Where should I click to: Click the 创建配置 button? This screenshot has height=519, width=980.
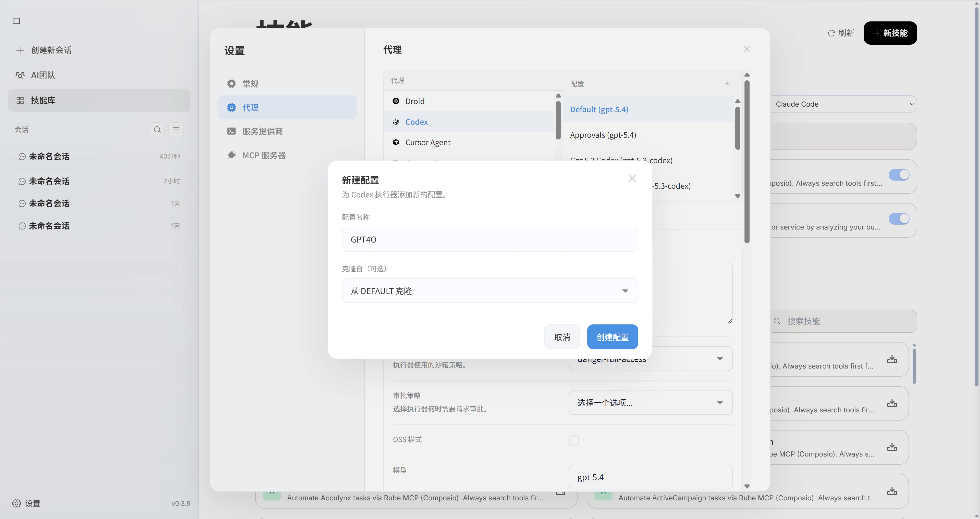pyautogui.click(x=612, y=336)
